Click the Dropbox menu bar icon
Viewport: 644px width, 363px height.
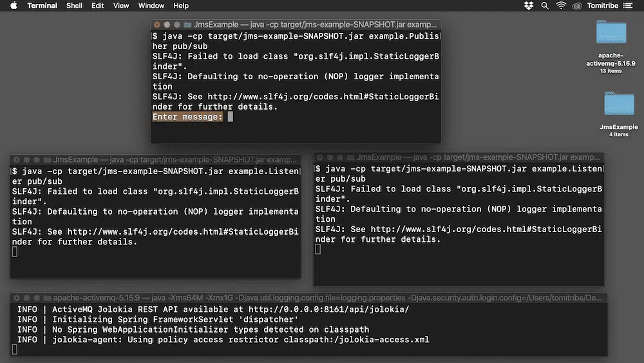[x=529, y=6]
